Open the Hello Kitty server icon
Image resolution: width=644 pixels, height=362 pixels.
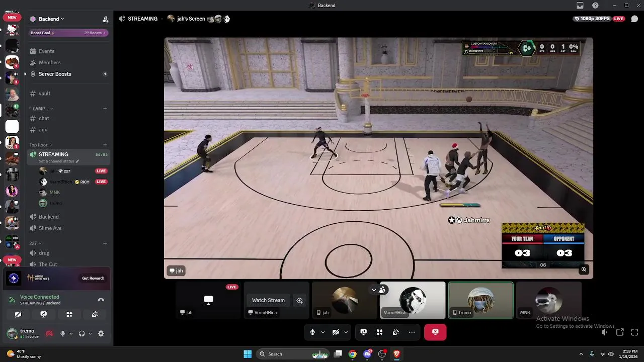[12, 30]
